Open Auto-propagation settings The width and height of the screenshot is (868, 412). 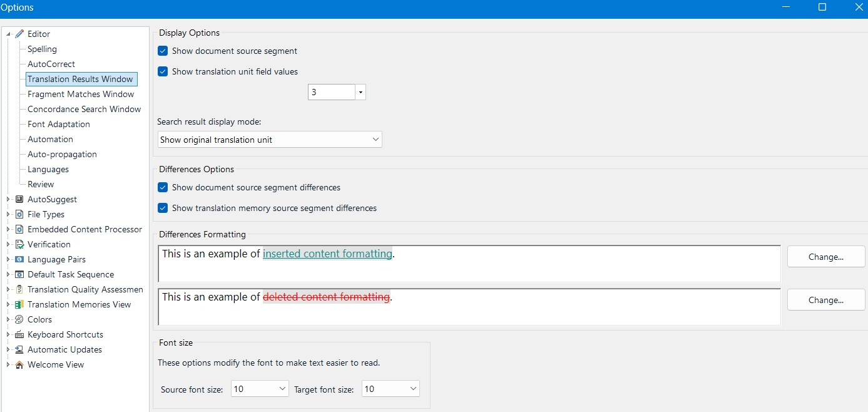pyautogui.click(x=62, y=154)
